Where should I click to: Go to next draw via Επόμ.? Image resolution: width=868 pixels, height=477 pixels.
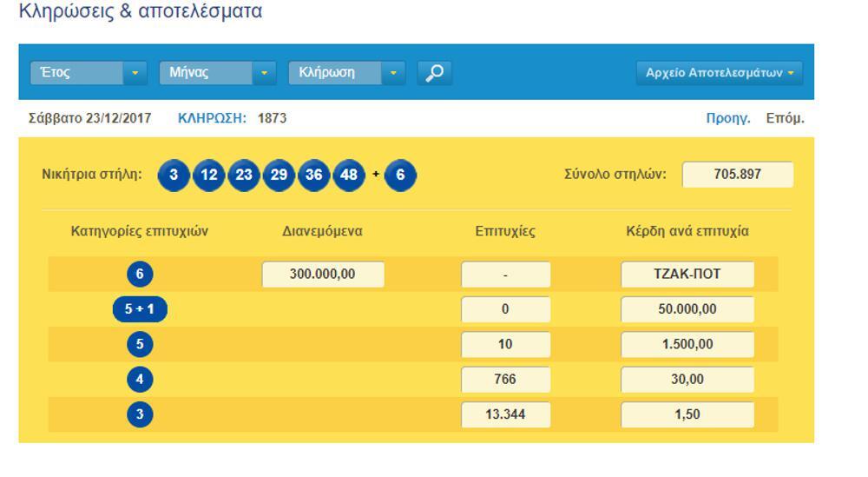click(785, 118)
